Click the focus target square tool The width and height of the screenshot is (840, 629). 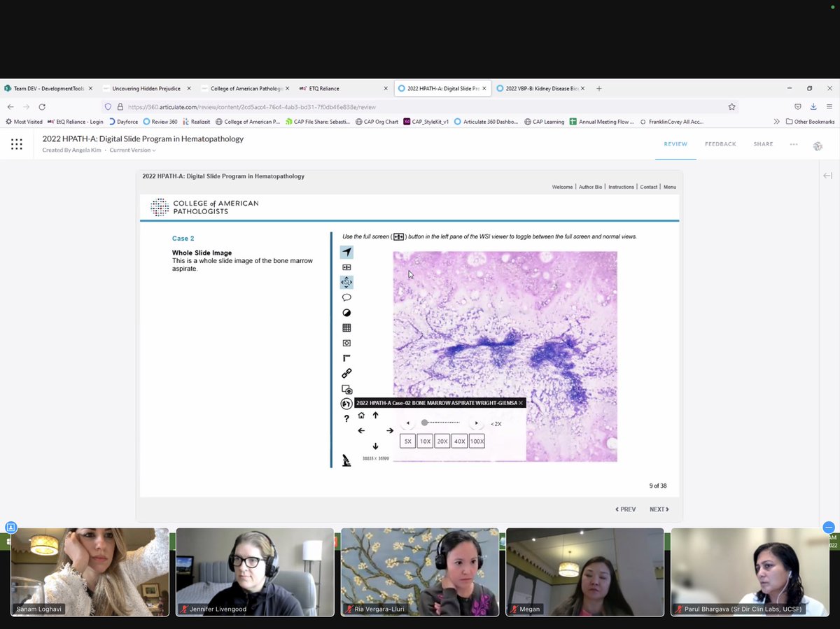tap(346, 343)
